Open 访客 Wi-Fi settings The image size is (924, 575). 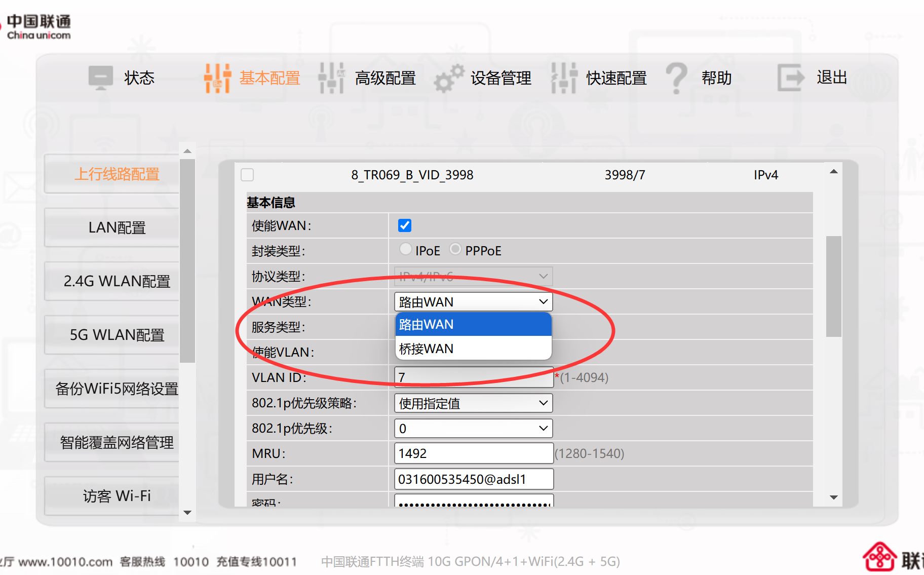click(117, 495)
